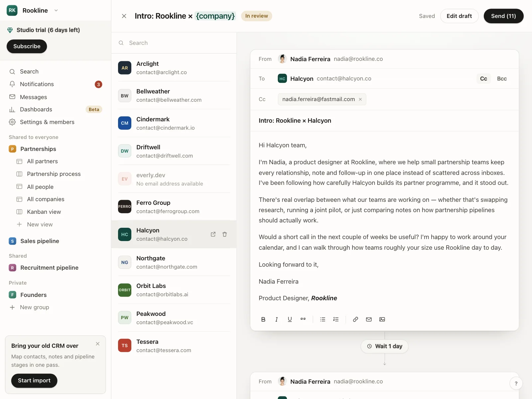Open help with the question mark button
Screen dimensions: 532x399
point(516,383)
